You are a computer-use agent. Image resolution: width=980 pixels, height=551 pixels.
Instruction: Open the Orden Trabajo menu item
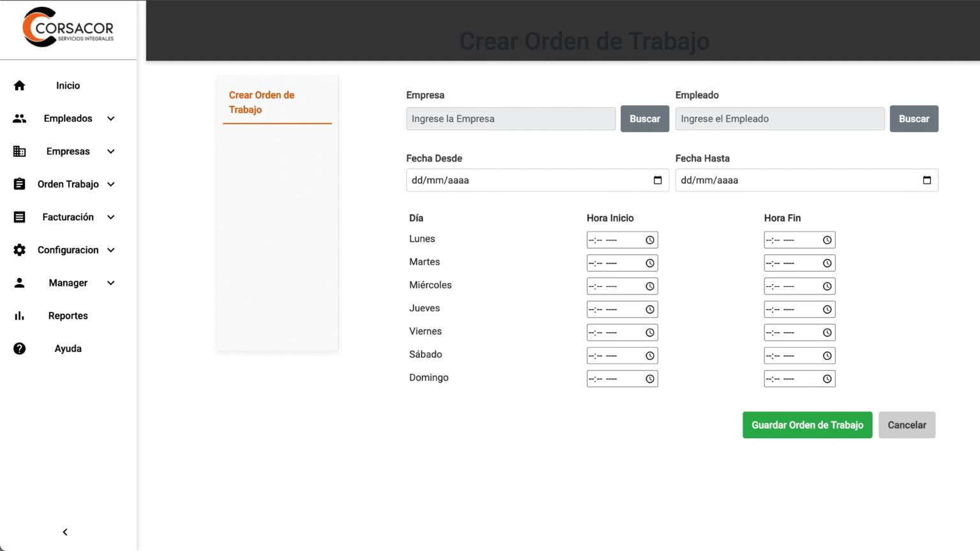68,184
